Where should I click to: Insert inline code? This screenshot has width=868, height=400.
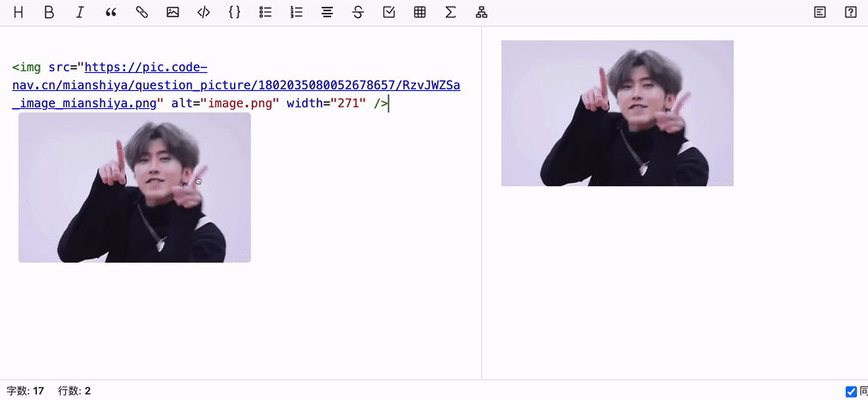[204, 12]
